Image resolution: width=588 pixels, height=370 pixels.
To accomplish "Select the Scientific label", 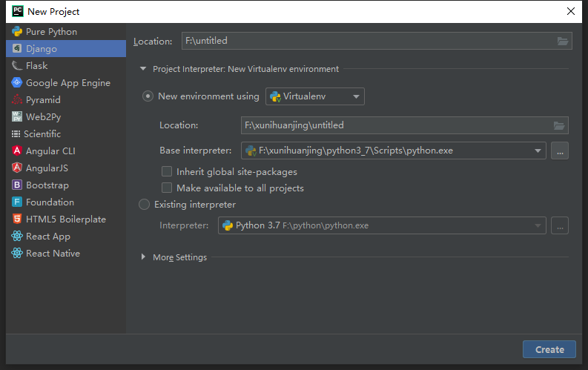I will pos(42,133).
